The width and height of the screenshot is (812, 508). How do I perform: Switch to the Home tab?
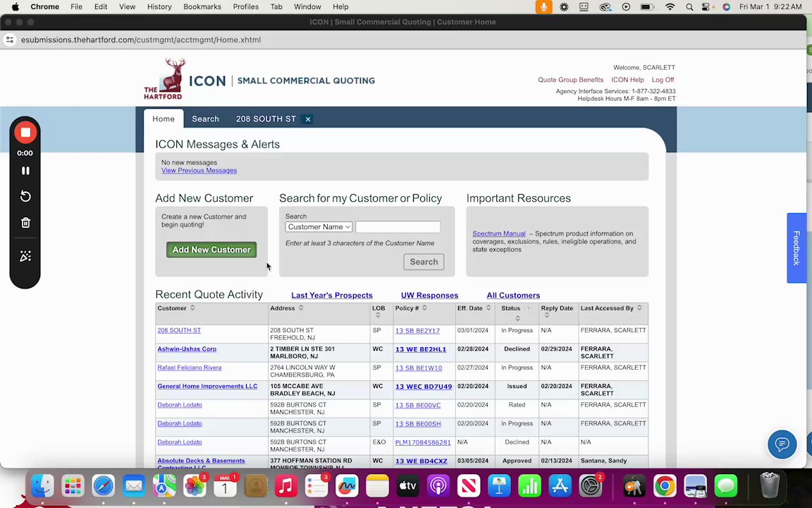pyautogui.click(x=163, y=119)
